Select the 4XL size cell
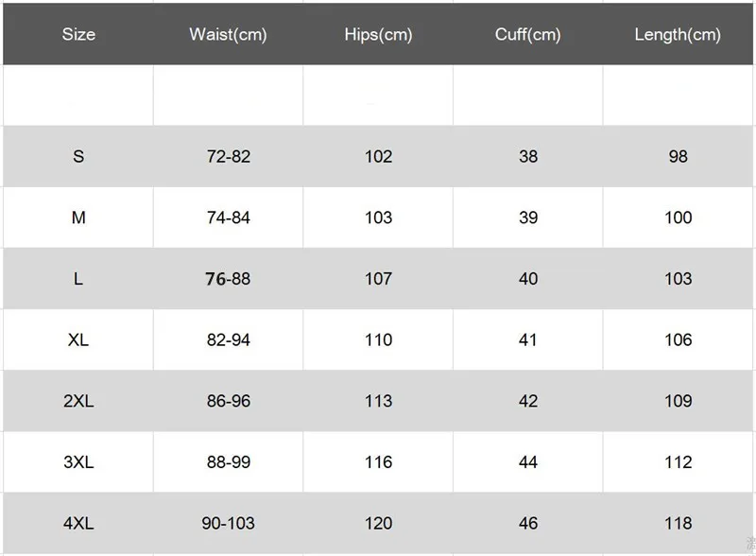 [78, 523]
